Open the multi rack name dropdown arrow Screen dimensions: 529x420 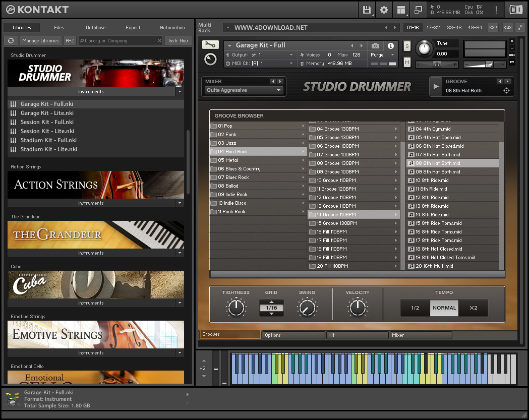228,28
